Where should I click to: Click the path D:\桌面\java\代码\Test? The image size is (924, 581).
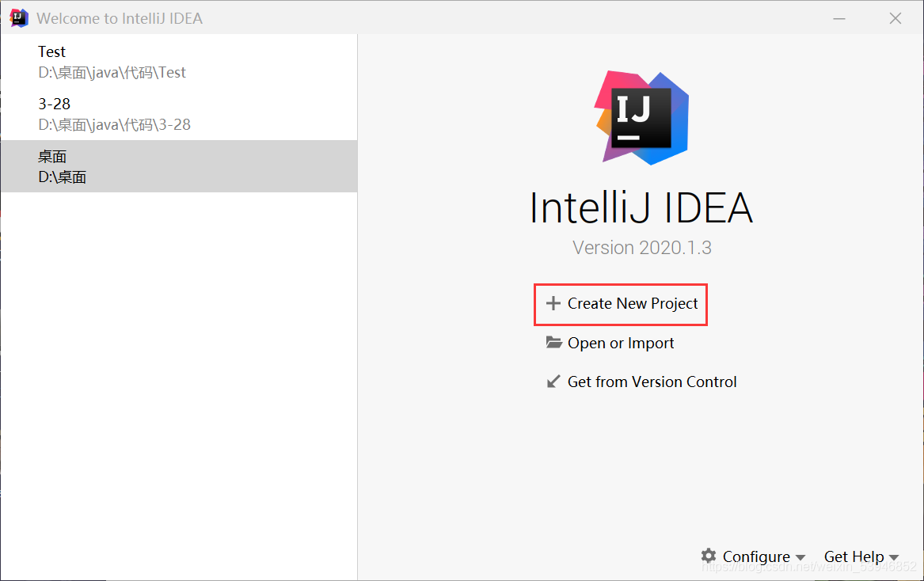tap(112, 72)
